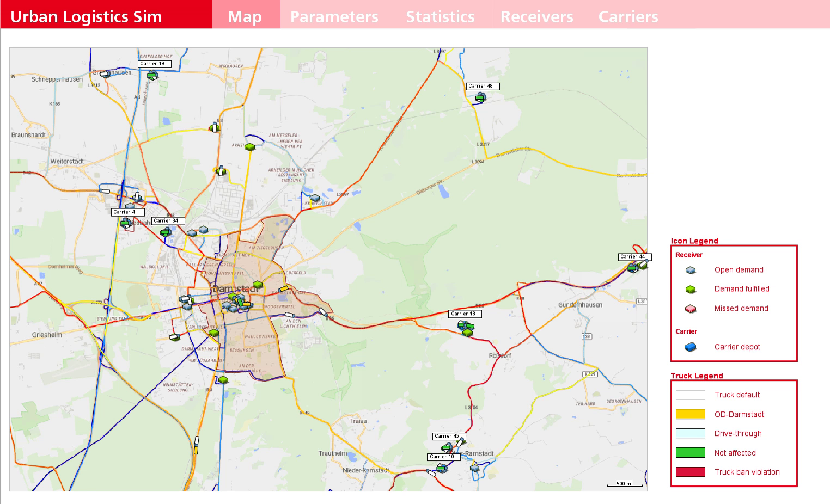Go to the Receivers tab
830x504 pixels.
[536, 16]
